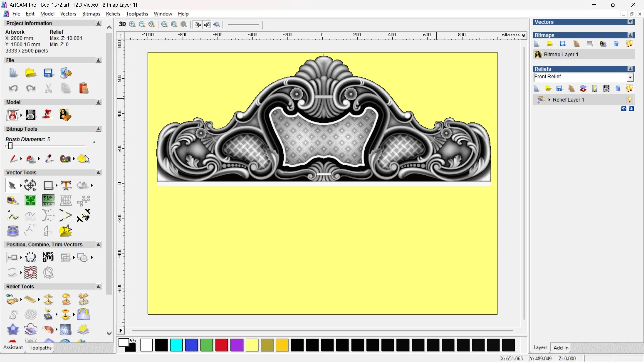Select the Create Text vector tool

(x=66, y=185)
